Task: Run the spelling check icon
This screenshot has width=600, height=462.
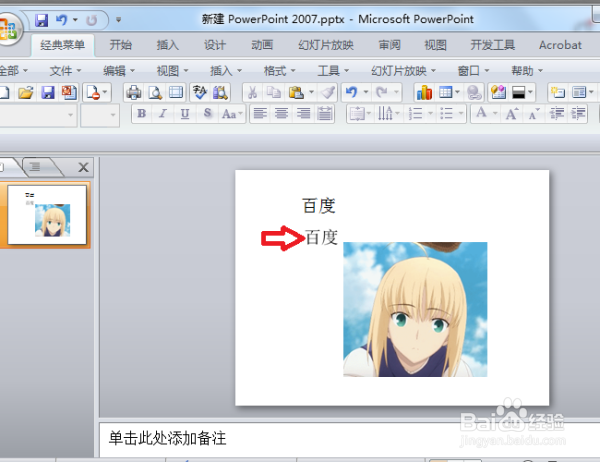Action: (200, 93)
